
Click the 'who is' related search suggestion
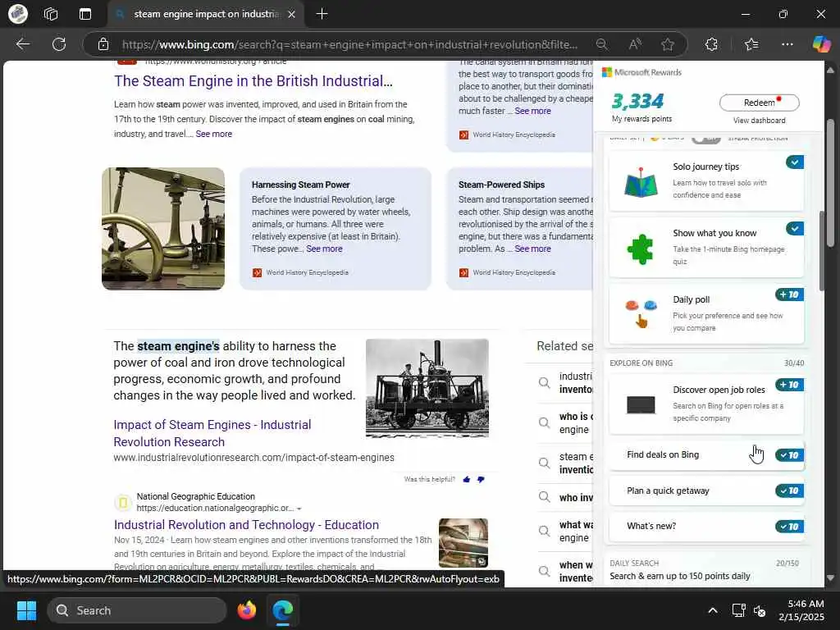(567, 422)
